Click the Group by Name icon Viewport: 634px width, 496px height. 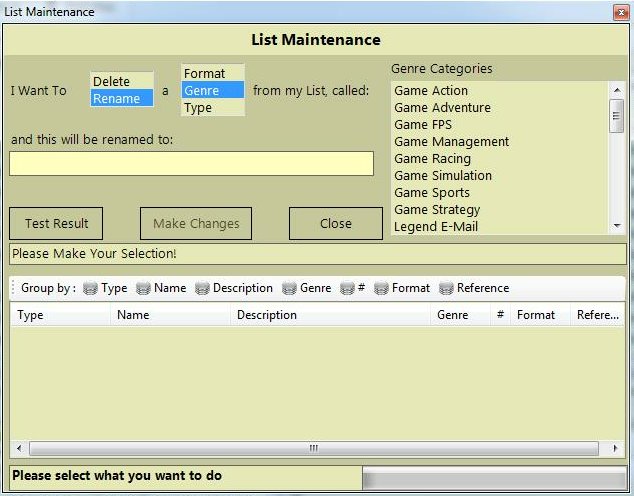[x=143, y=288]
